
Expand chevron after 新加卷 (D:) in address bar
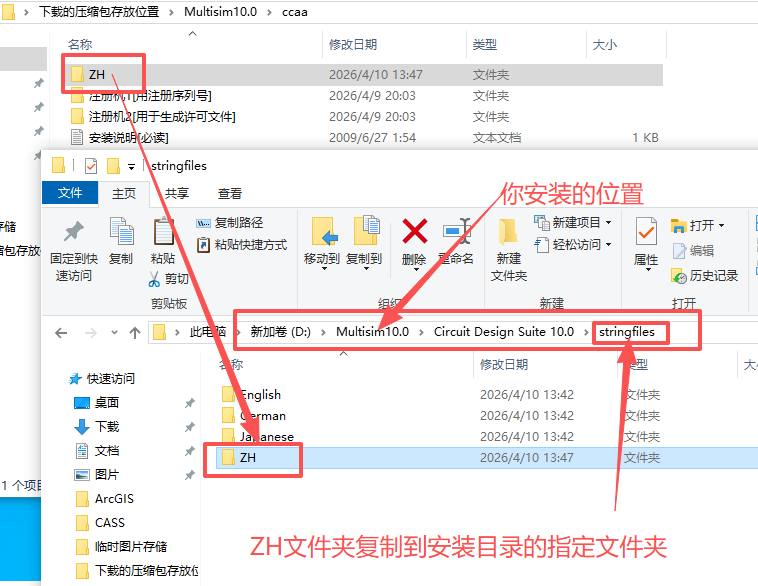(323, 332)
